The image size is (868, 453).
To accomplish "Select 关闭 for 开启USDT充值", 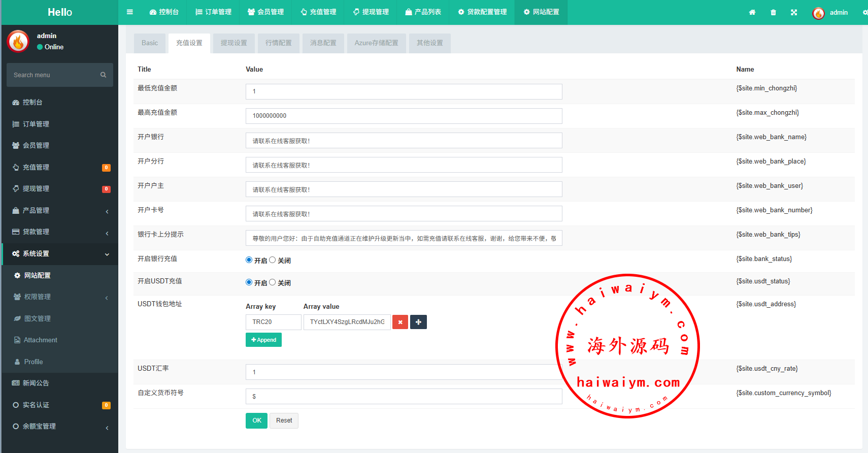I will [273, 282].
